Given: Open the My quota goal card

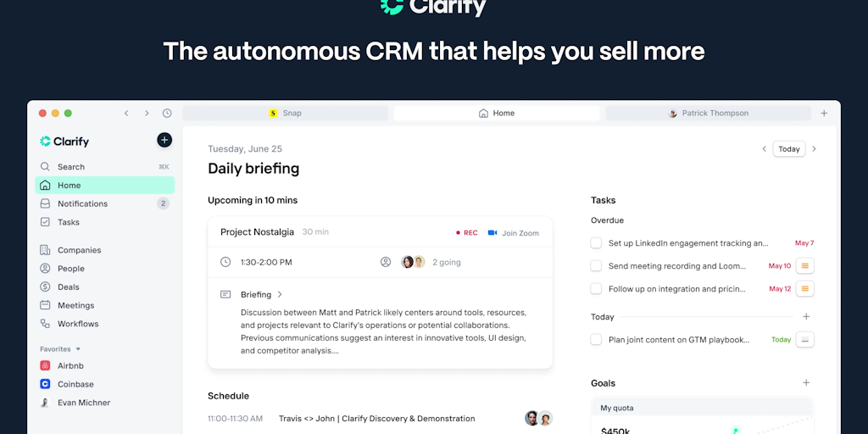Looking at the screenshot, I should (702, 415).
